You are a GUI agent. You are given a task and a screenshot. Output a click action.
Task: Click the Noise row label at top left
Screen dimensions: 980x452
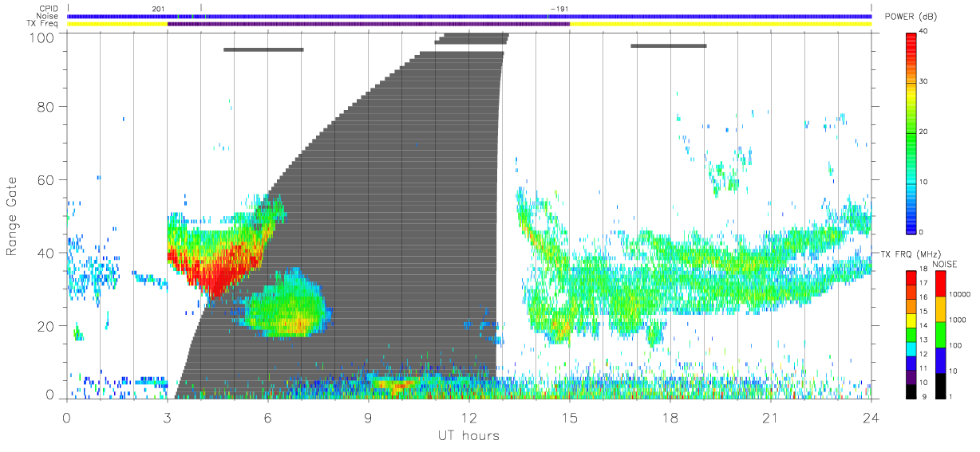click(47, 16)
